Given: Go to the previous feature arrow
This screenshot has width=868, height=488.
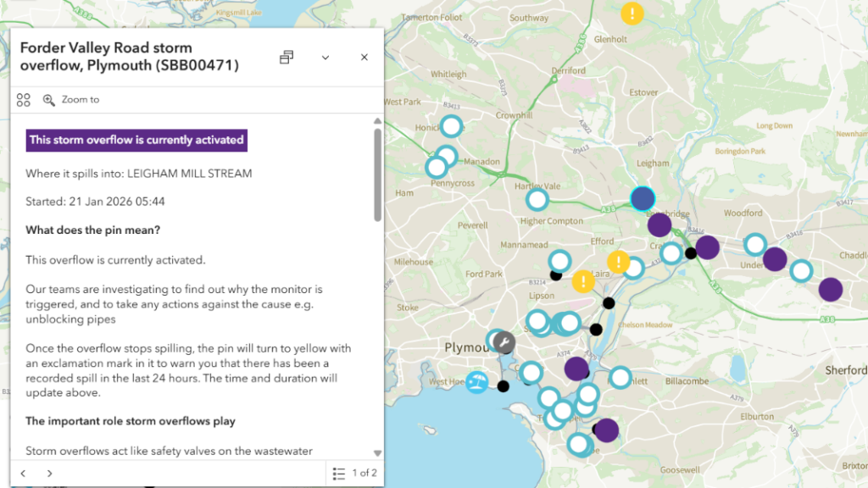Looking at the screenshot, I should point(23,473).
